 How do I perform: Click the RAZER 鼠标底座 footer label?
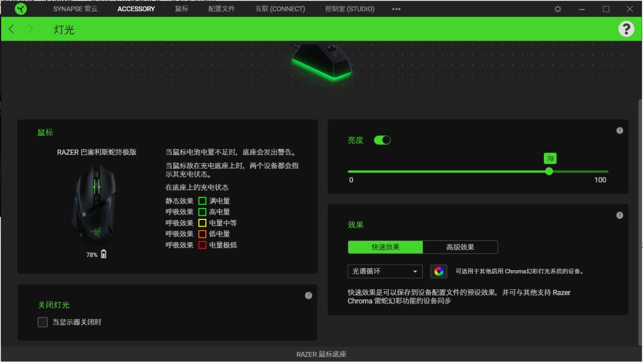(321, 354)
